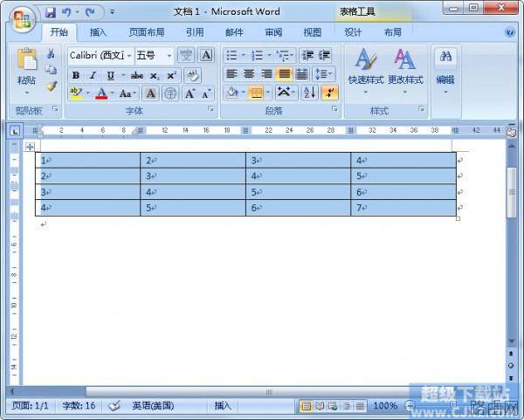
Task: Switch to the 邮件 tab
Action: point(234,32)
